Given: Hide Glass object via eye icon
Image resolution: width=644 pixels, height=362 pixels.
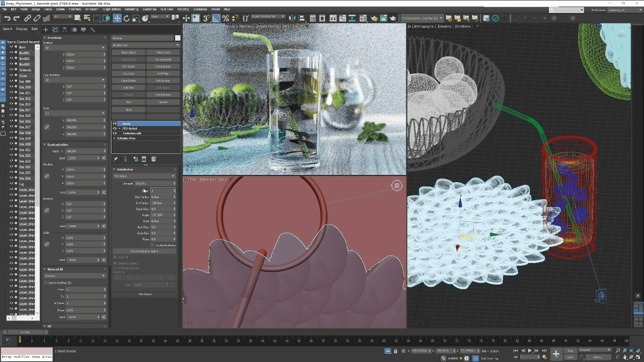Looking at the screenshot, I should 11,75.
